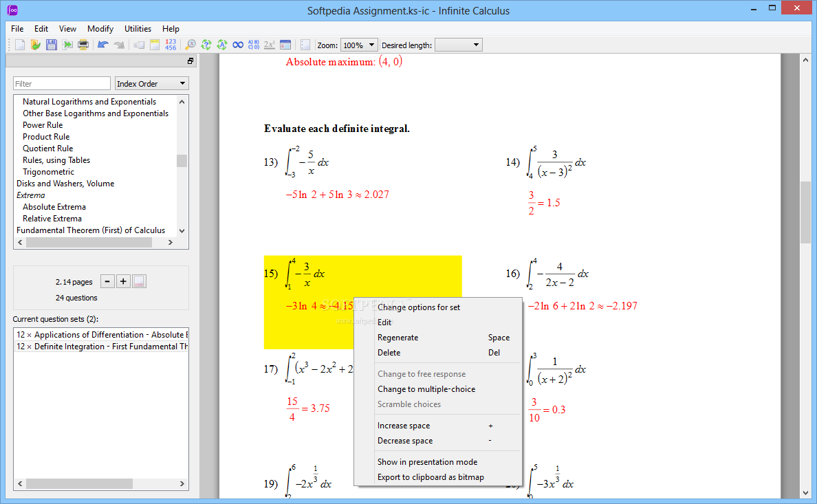Select Relative Extrema topic
Viewport: 817px width, 504px height.
pos(52,219)
